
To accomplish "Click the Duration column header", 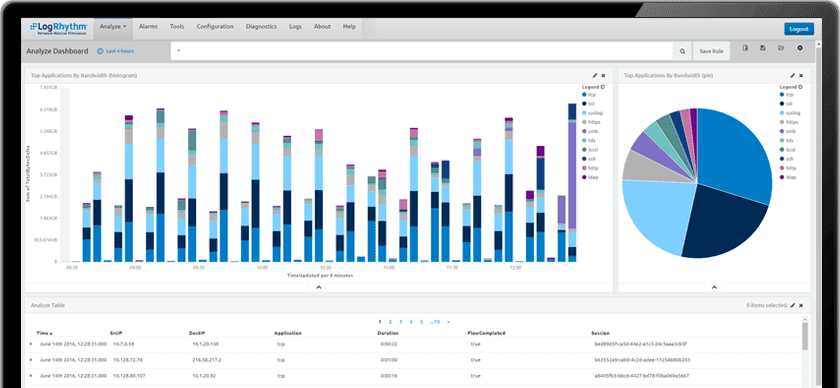I will 388,333.
